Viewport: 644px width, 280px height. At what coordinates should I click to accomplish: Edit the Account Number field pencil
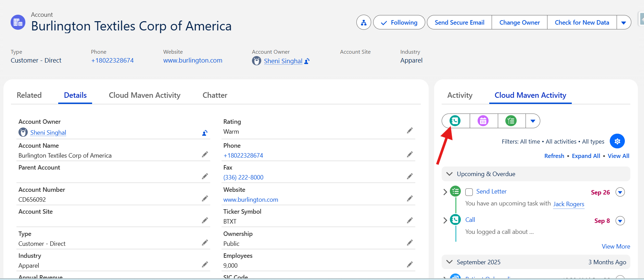click(205, 199)
